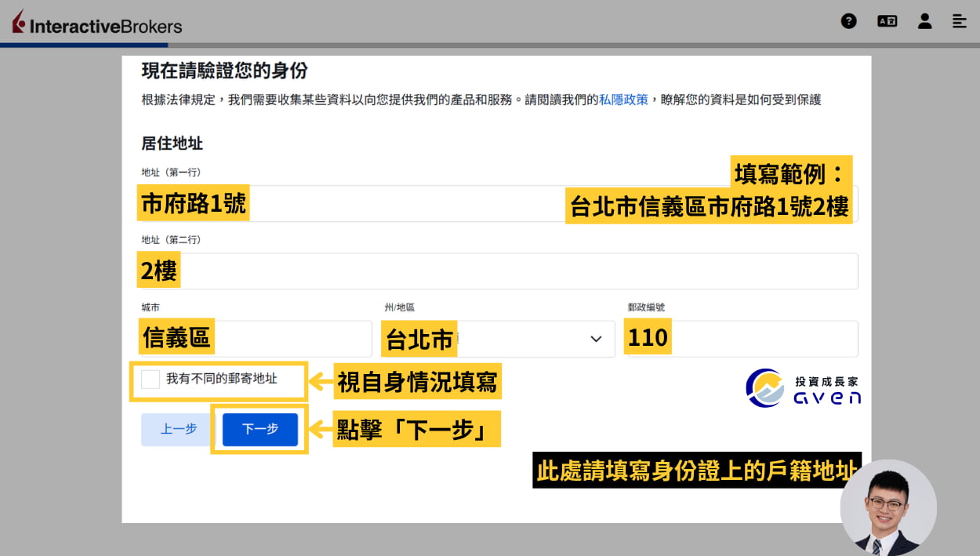Open the language selection icon
This screenshot has height=556, width=980.
click(887, 21)
